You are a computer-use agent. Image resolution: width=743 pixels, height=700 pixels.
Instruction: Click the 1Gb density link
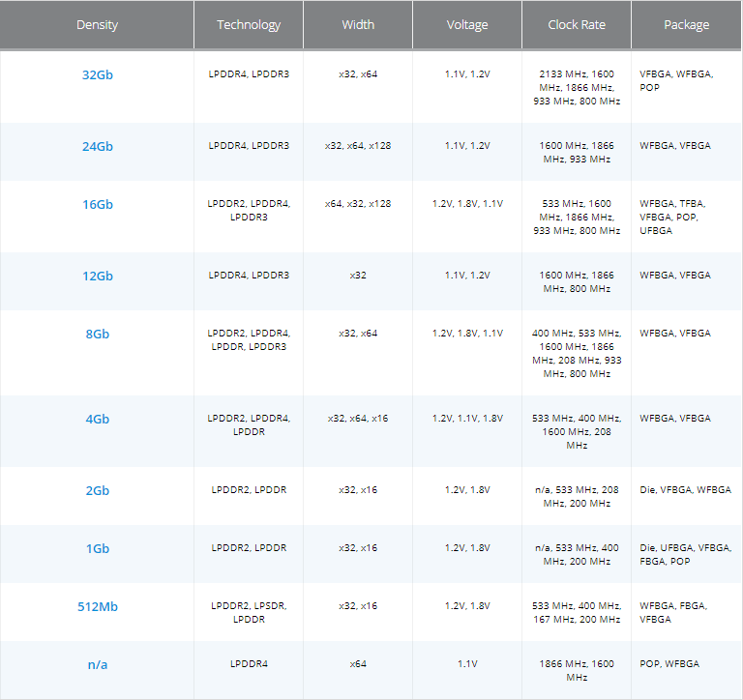(x=97, y=548)
